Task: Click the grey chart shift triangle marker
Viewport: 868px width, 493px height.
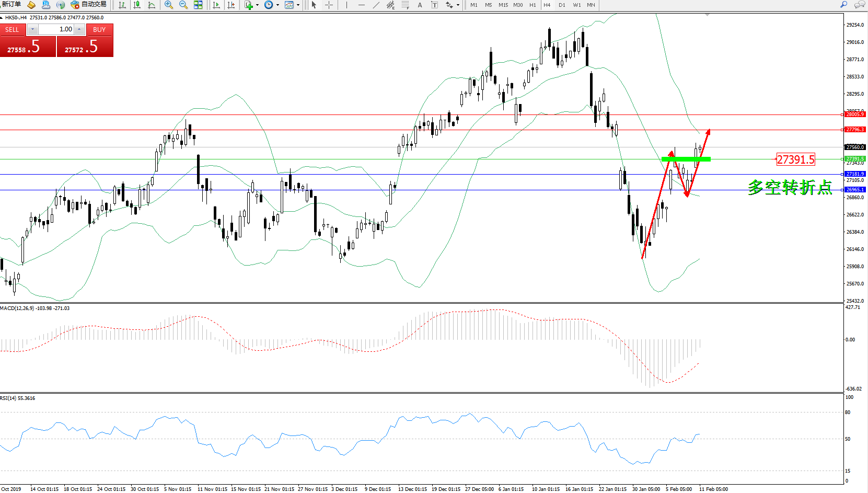Action: 707,15
